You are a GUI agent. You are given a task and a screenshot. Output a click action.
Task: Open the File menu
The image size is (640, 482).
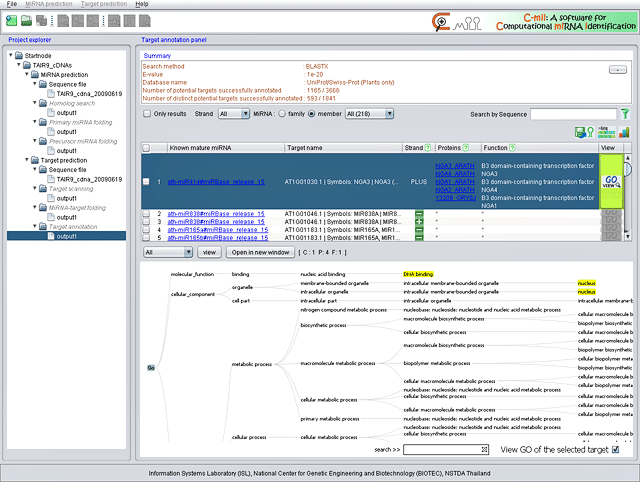[12, 4]
